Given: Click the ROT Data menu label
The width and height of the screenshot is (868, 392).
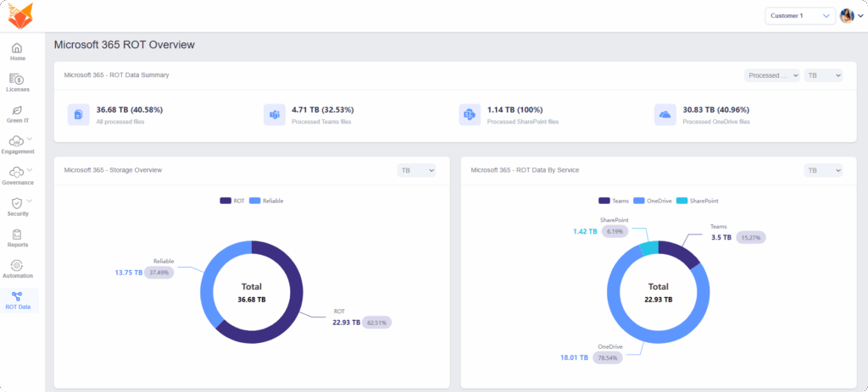Looking at the screenshot, I should coord(18,306).
